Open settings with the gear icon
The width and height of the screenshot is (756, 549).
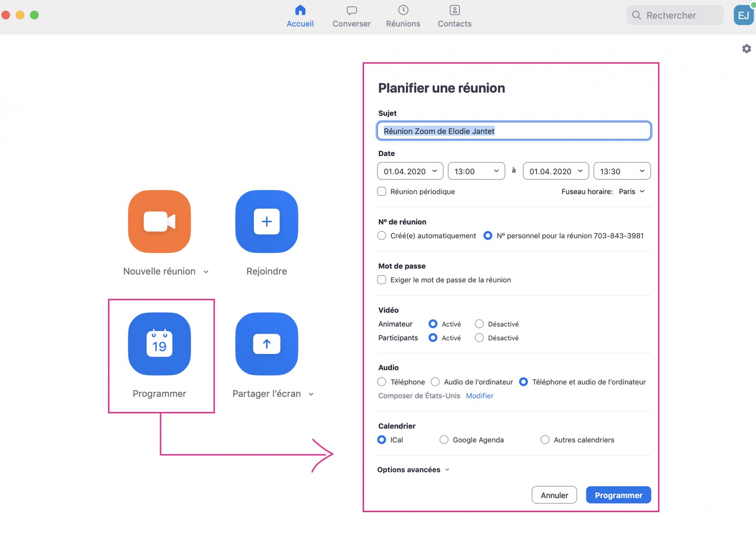pos(746,49)
